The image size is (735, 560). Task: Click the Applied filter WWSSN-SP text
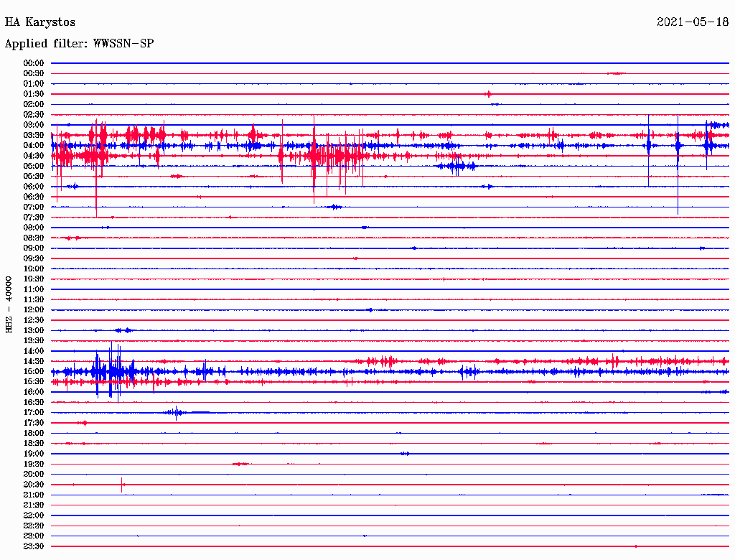(79, 44)
